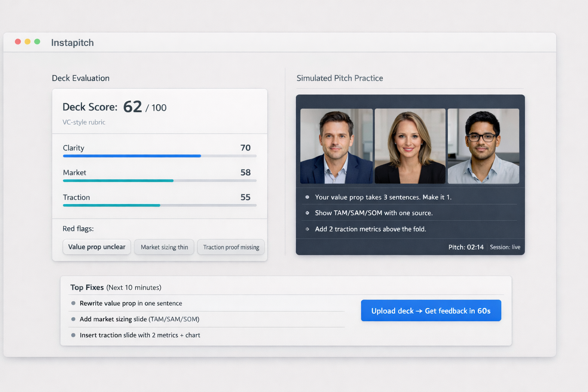The height and width of the screenshot is (392, 588).
Task: Select the investor with glasses thumbnail
Action: 483,146
